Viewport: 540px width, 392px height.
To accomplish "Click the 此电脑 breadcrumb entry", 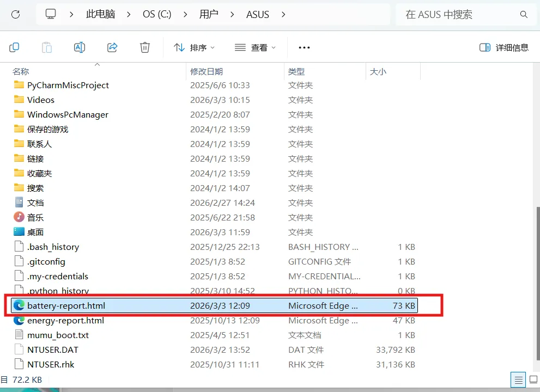I will click(x=100, y=15).
